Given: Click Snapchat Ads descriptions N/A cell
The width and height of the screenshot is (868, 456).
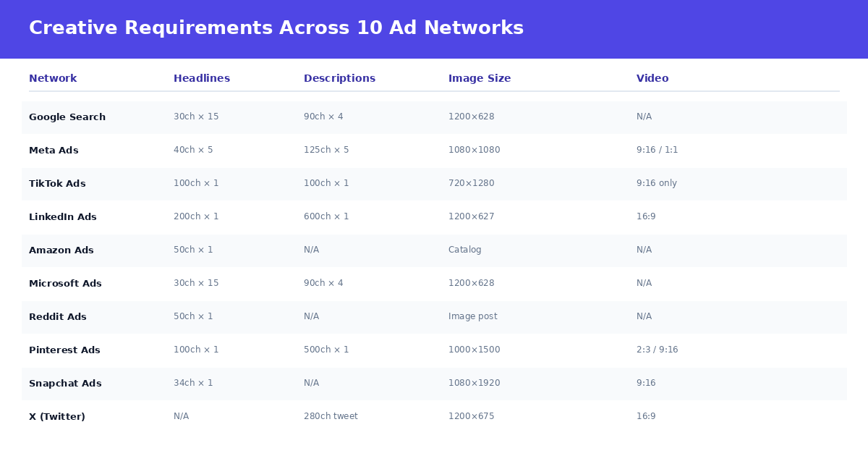Looking at the screenshot, I should click(x=311, y=383).
